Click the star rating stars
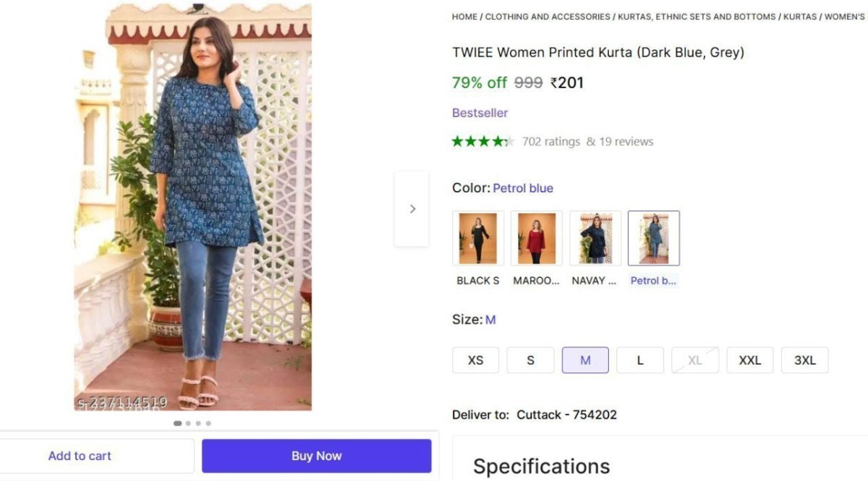Screen dimensions: 868x481 482,140
